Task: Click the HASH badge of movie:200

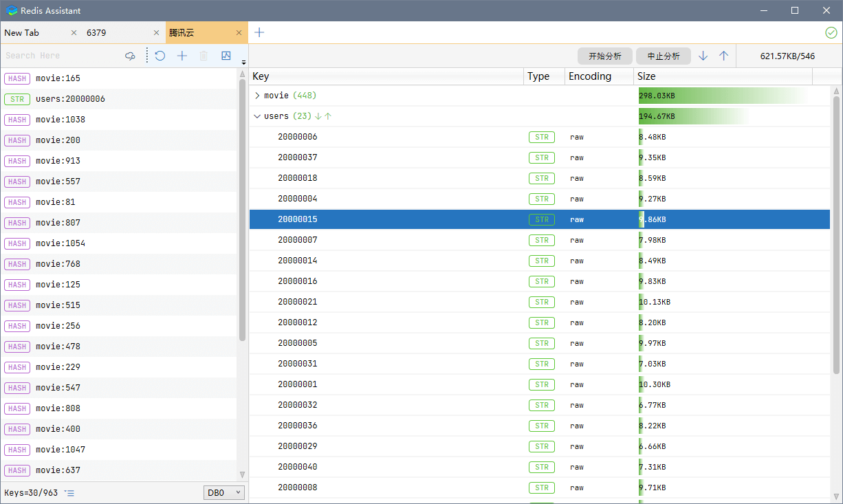Action: pos(17,140)
